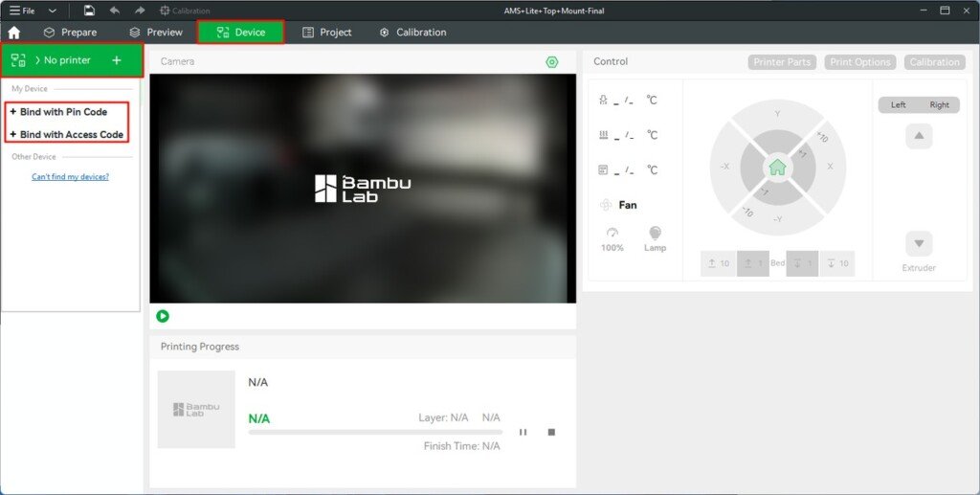
Task: Click the chamber temperature value field
Action: (x=624, y=170)
